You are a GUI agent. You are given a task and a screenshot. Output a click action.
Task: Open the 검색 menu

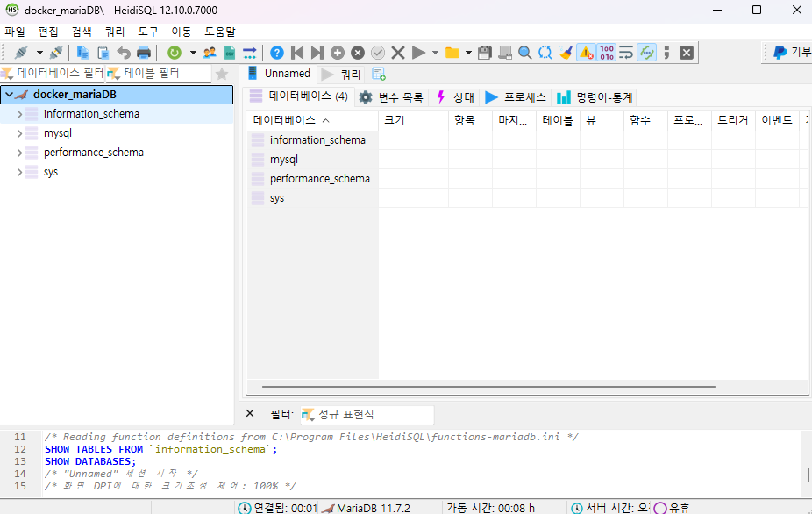coord(82,32)
